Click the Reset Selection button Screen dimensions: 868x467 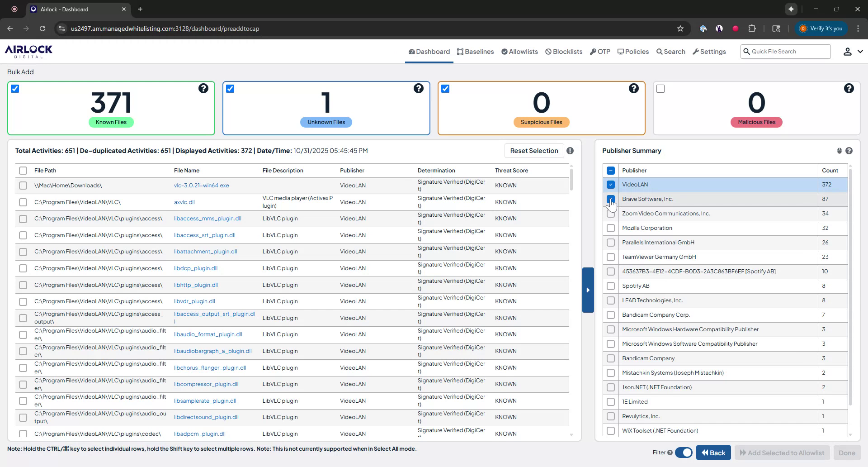tap(534, 151)
